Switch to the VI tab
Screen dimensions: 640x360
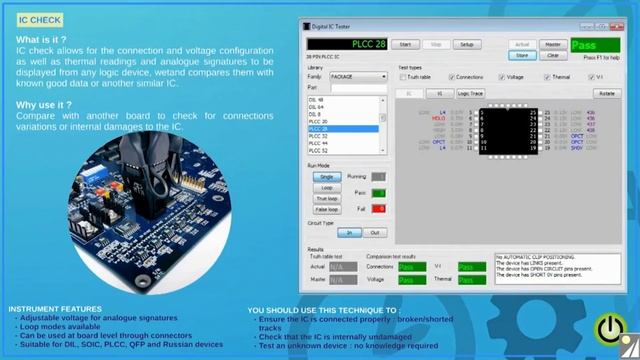click(440, 93)
